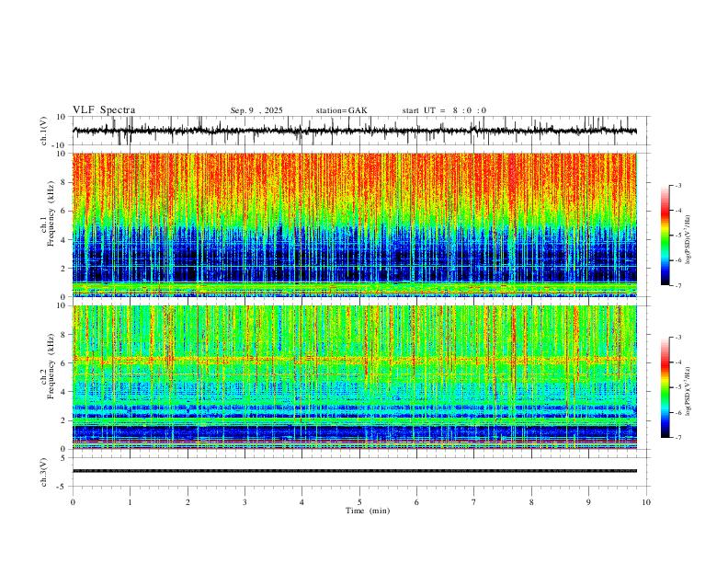Viewport: 728px width, 563px height.
Task: Click the ch.1 "Frequency (kHz)" axis label
Action: point(50,213)
